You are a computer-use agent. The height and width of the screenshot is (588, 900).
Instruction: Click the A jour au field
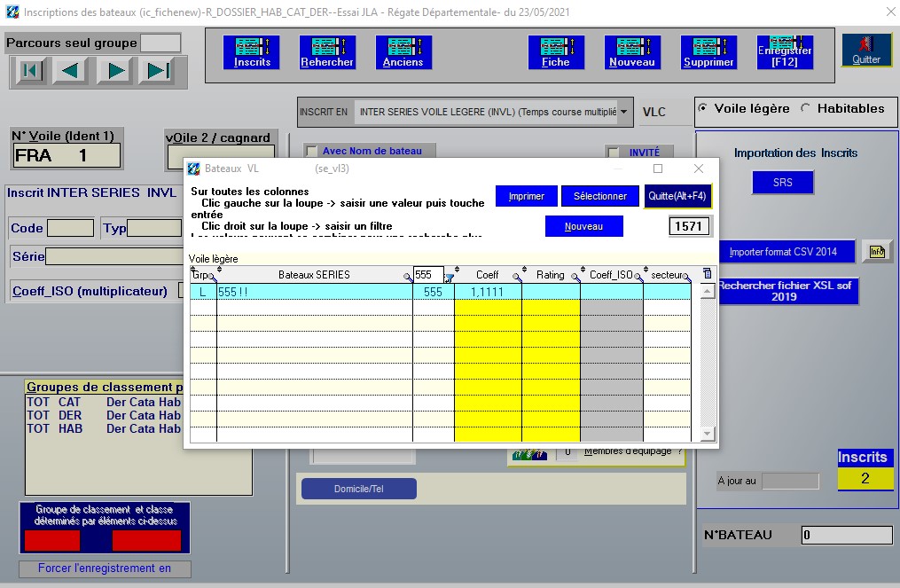click(x=790, y=481)
